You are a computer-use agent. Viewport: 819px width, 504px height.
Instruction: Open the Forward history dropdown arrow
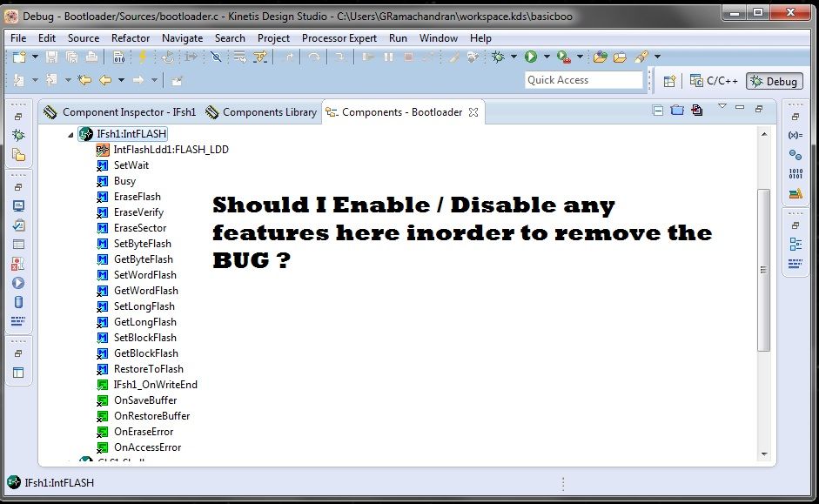(154, 80)
